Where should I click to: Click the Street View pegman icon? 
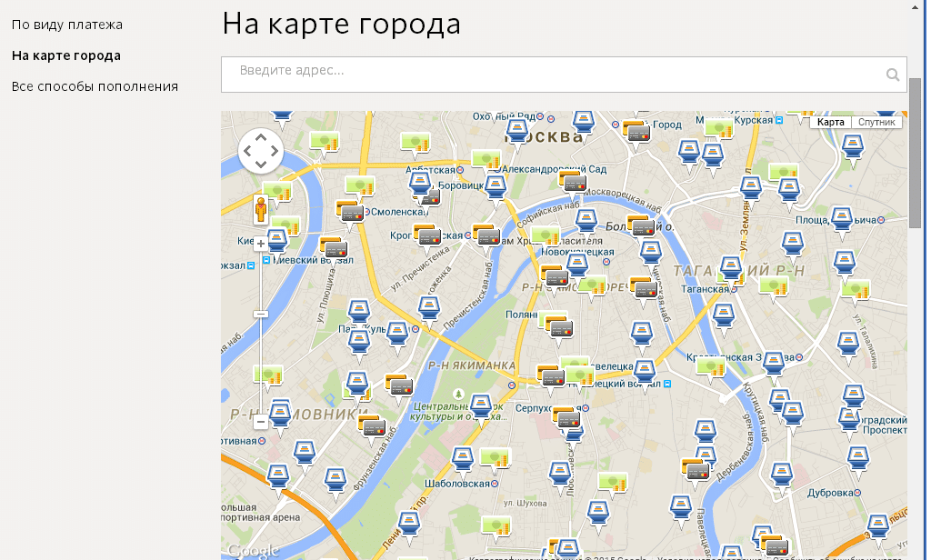pyautogui.click(x=261, y=210)
